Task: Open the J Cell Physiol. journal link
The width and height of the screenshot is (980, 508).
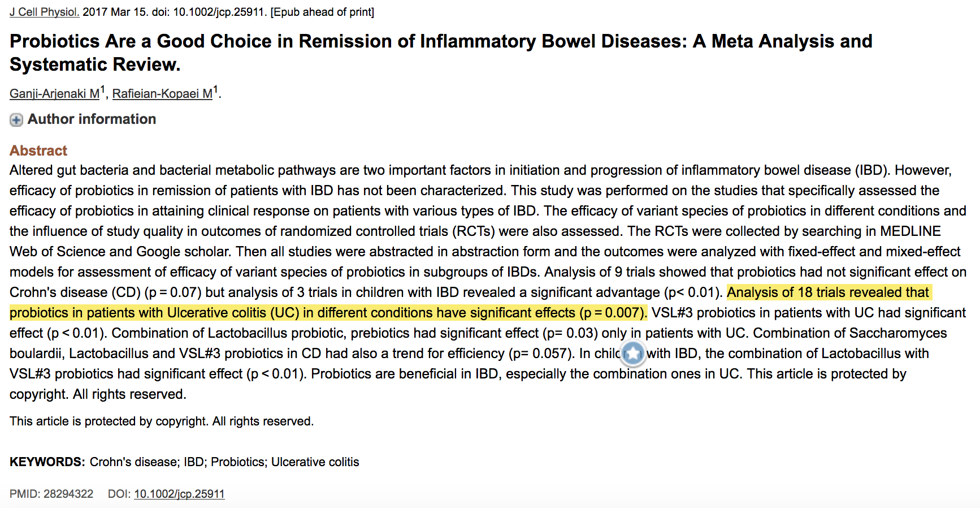Action: (x=44, y=12)
